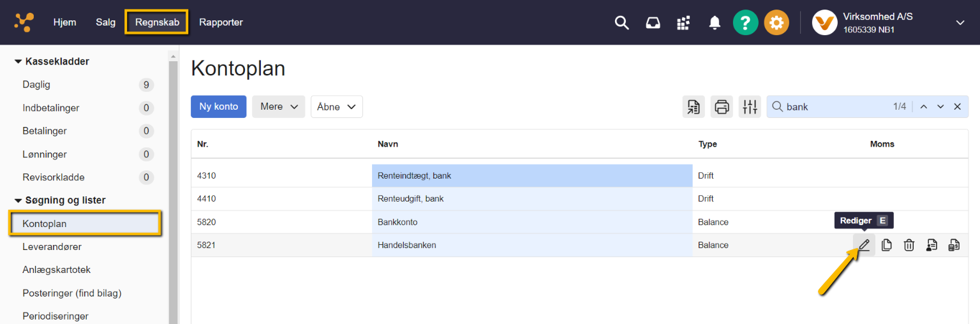Open the notifications bell icon
The image size is (980, 324).
click(715, 23)
